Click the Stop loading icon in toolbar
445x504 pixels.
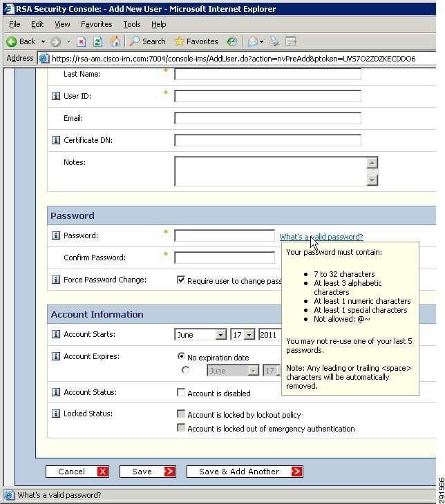(81, 42)
